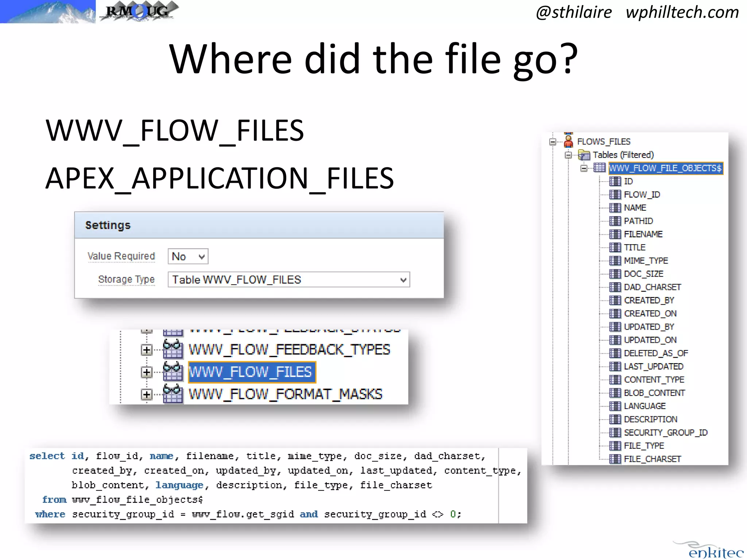Click the enkitec logo
This screenshot has height=560, width=747.
709,550
